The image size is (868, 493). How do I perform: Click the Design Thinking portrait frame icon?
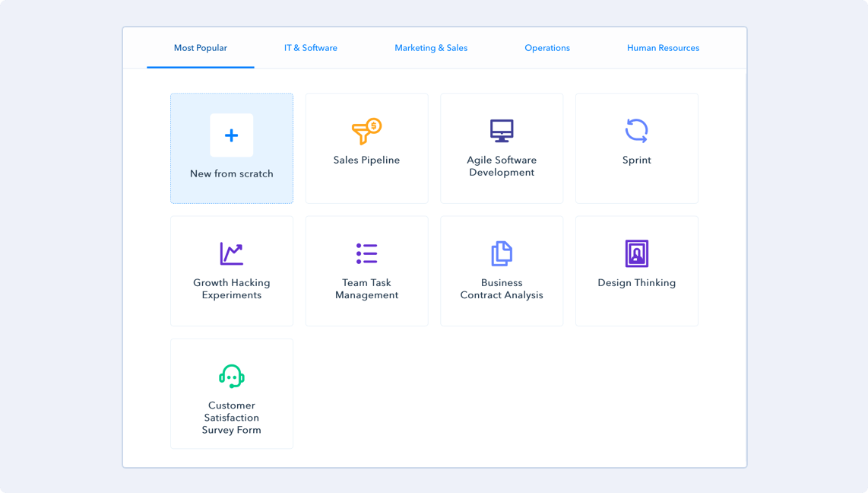(636, 253)
